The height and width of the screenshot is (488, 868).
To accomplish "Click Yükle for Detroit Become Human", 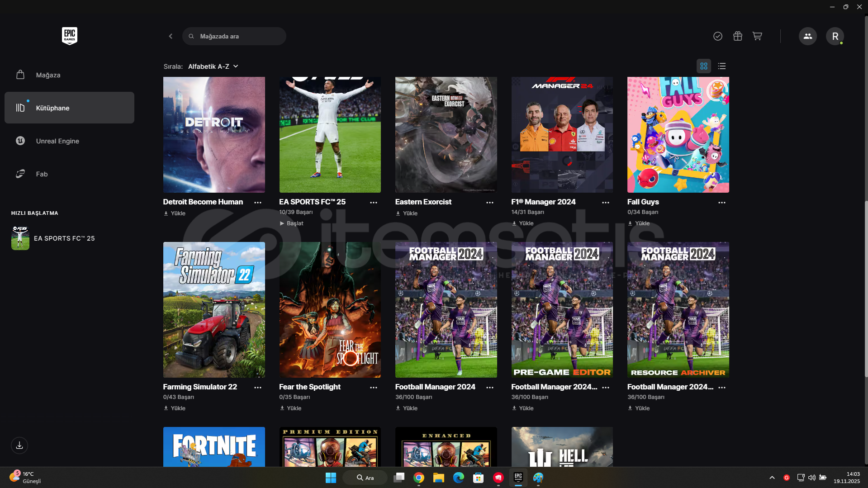I will click(x=175, y=213).
